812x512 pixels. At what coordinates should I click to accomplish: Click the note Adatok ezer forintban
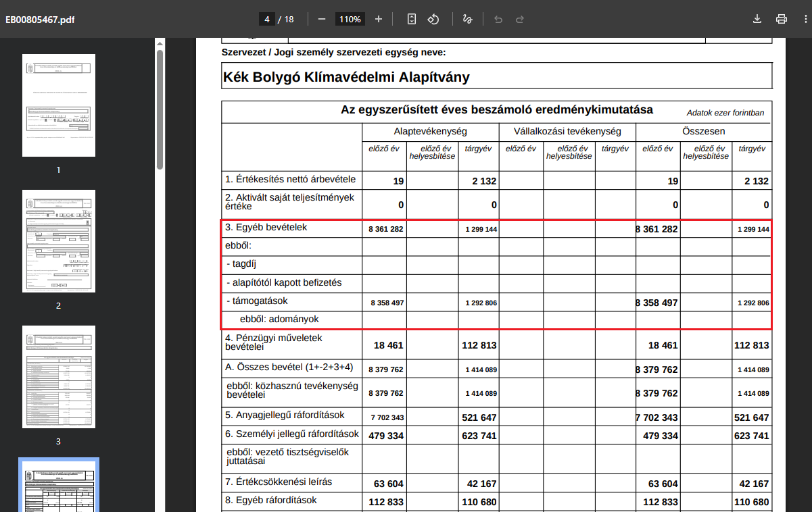coord(725,113)
